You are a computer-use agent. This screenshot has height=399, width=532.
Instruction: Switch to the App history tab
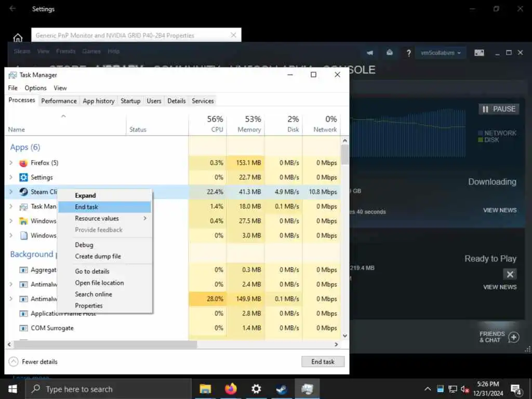tap(99, 101)
